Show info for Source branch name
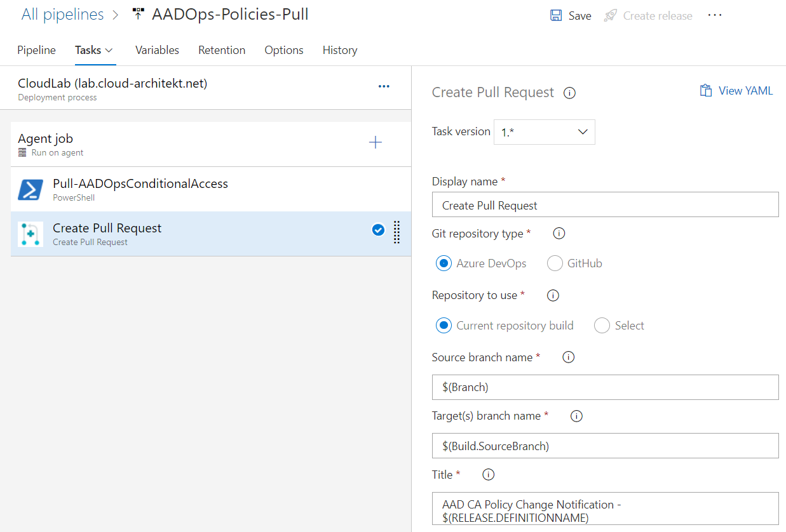786x532 pixels. point(569,357)
